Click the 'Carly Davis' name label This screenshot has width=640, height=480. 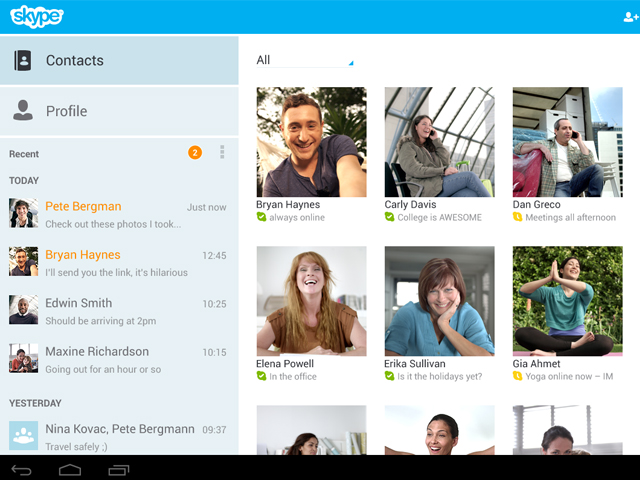(410, 204)
